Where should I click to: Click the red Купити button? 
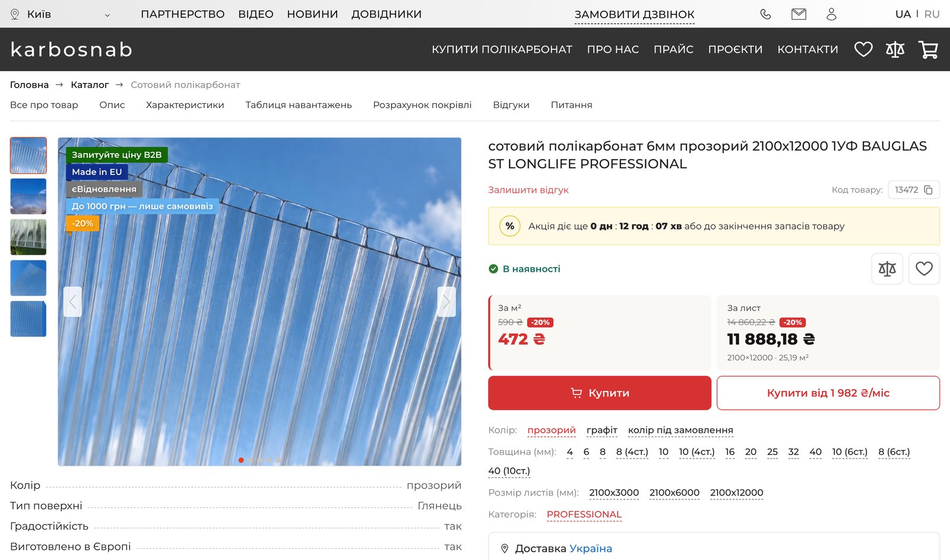tap(600, 393)
